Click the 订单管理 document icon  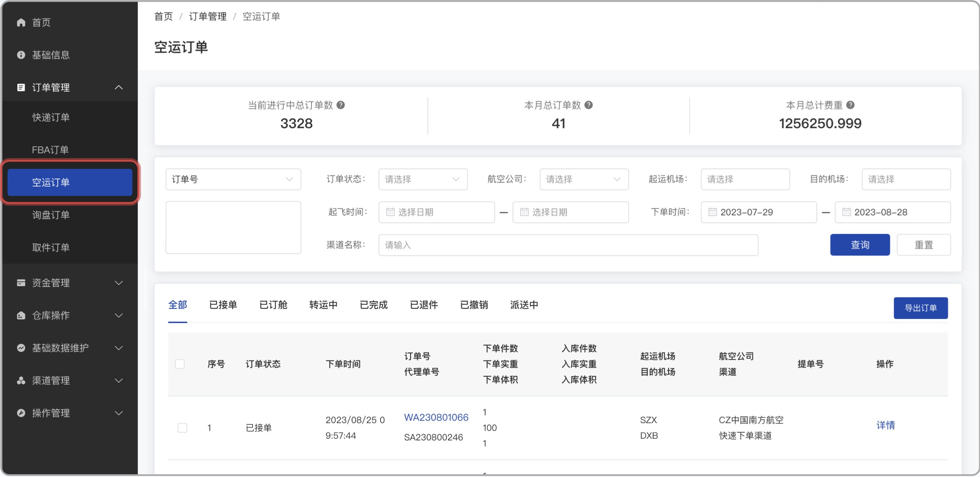click(21, 87)
